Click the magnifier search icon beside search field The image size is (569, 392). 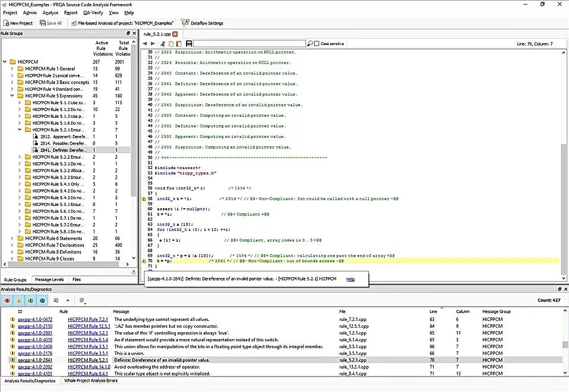click(x=310, y=44)
